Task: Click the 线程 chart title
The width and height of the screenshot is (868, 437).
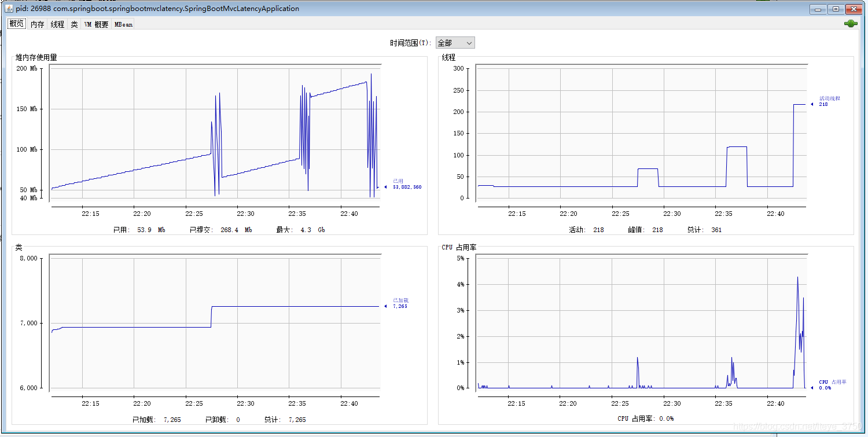Action: tap(448, 57)
